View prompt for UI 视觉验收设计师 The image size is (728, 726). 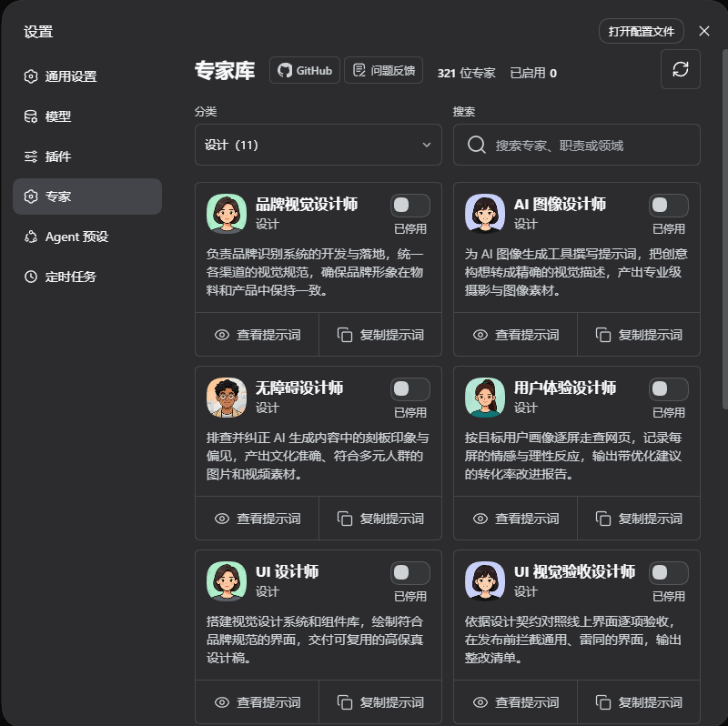click(515, 701)
